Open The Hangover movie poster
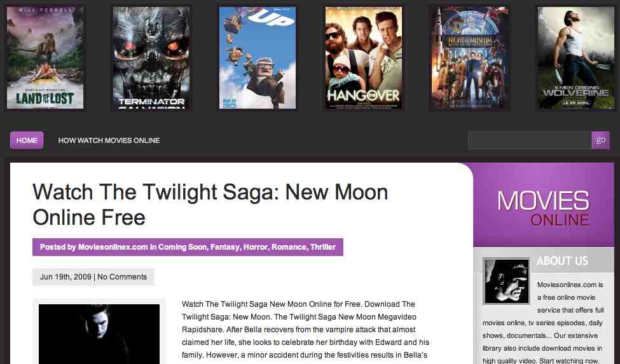The height and width of the screenshot is (364, 620). [x=363, y=58]
